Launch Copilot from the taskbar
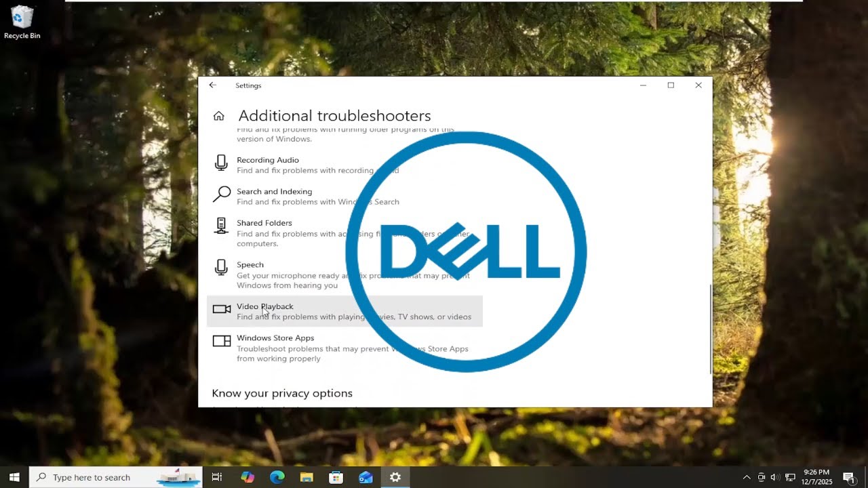The image size is (868, 488). pos(248,477)
